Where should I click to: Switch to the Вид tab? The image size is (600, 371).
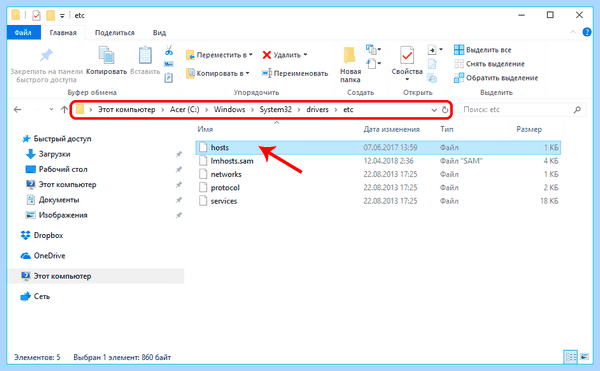(x=159, y=33)
